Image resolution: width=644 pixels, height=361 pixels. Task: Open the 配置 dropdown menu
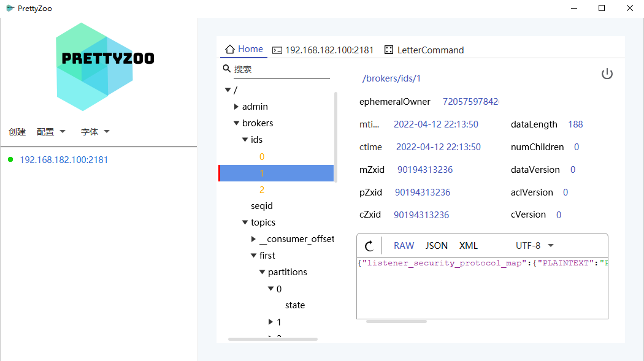51,132
